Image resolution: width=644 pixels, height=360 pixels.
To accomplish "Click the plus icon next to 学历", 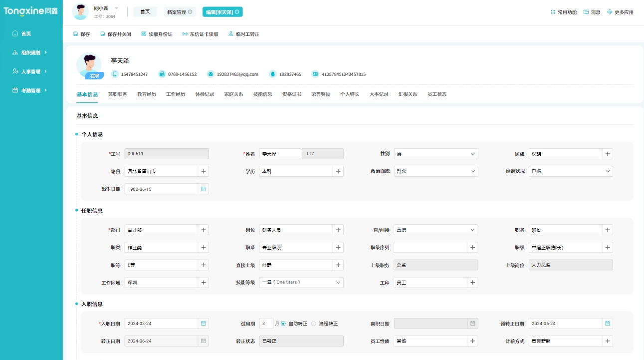I will [x=338, y=171].
